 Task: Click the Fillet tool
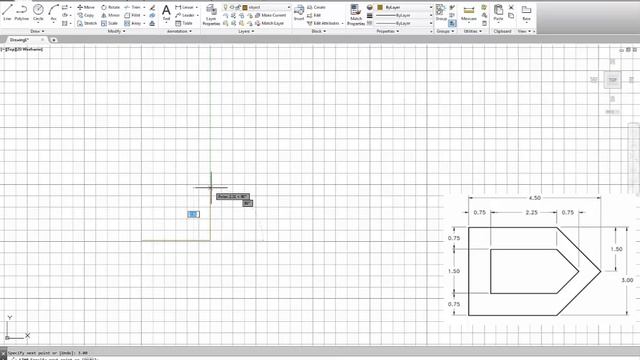132,15
